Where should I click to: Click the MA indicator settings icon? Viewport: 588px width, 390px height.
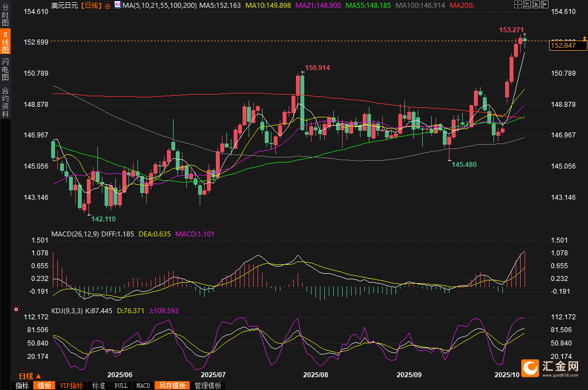pyautogui.click(x=117, y=6)
